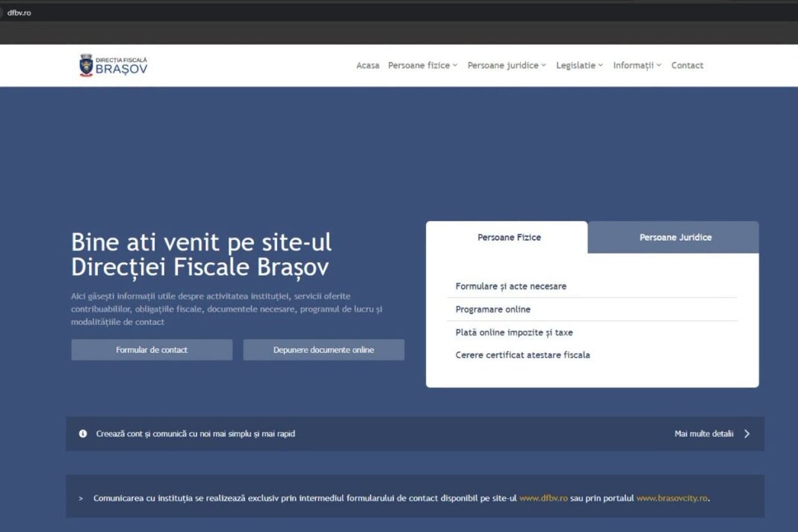This screenshot has height=532, width=798.
Task: Open the Programare online link
Action: 492,309
